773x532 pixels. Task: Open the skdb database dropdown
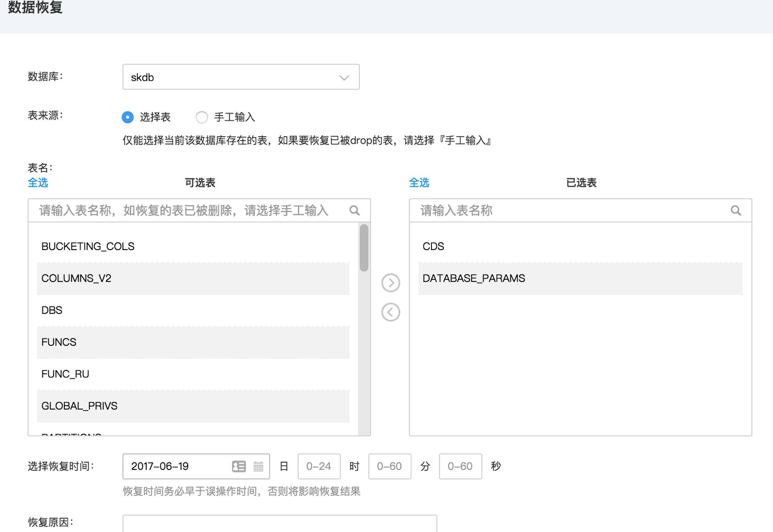(241, 77)
